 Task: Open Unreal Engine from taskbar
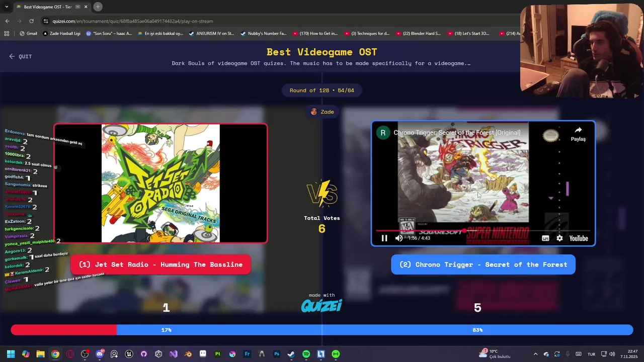129,354
